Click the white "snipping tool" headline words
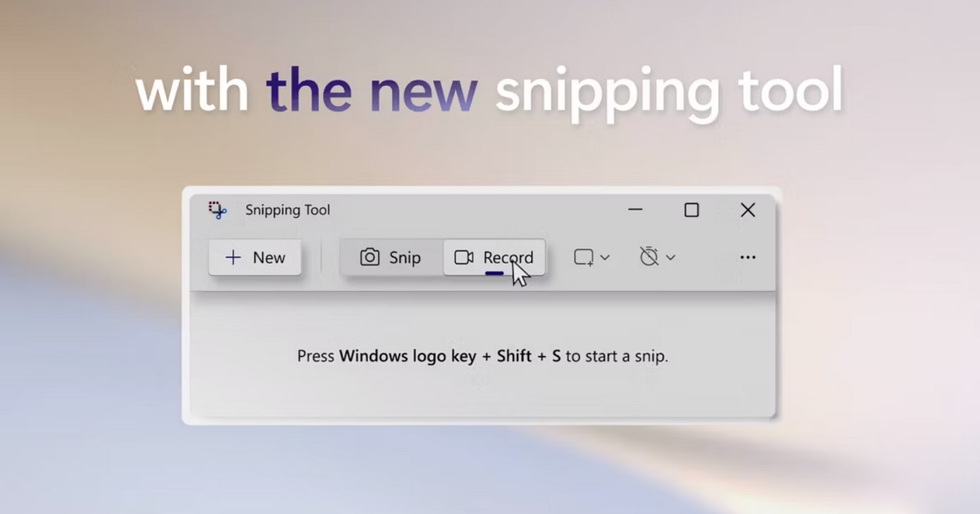The height and width of the screenshot is (514, 980). pyautogui.click(x=669, y=93)
